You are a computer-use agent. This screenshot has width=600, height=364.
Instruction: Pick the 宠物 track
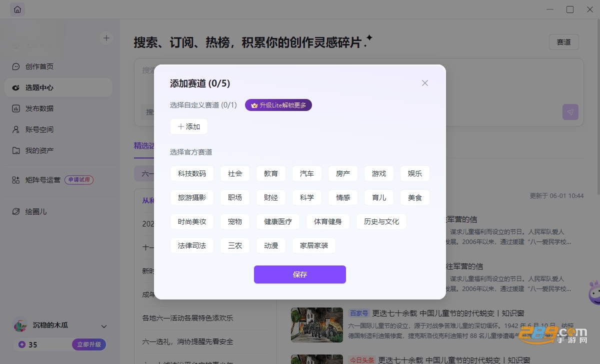coord(235,221)
